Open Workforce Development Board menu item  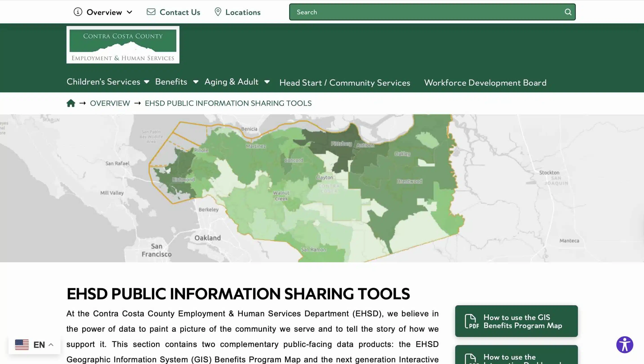[485, 82]
